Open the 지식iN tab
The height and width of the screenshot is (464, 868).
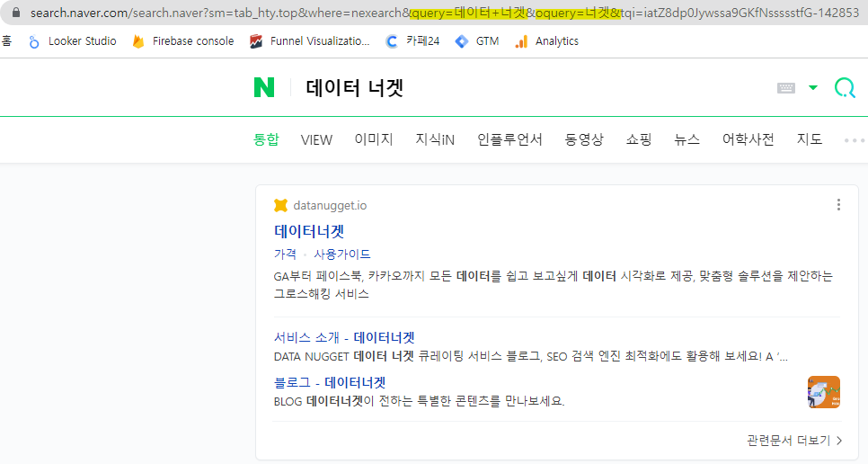point(435,139)
